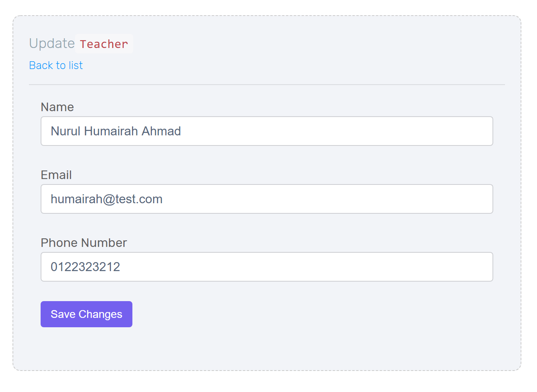Click the Update heading text

point(52,43)
